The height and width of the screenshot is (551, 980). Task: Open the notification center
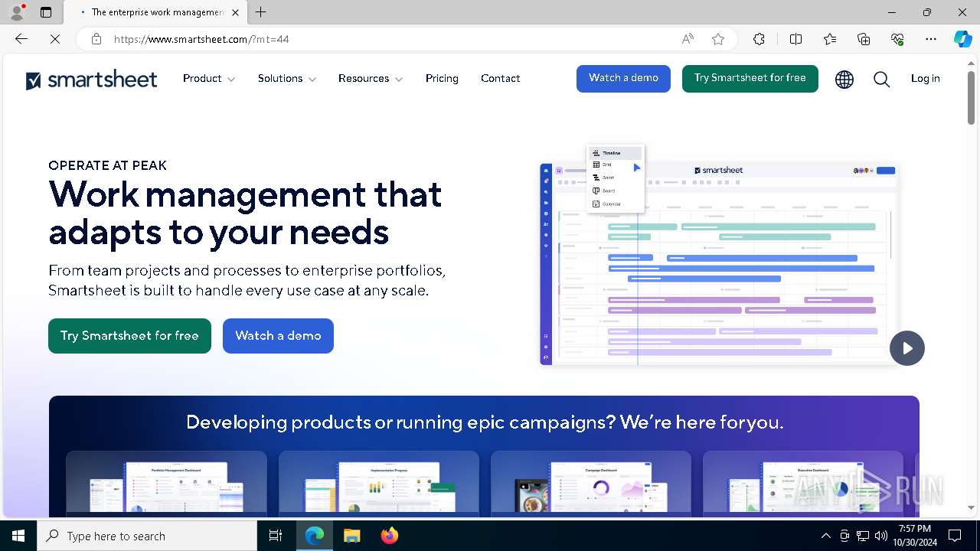[x=955, y=536]
